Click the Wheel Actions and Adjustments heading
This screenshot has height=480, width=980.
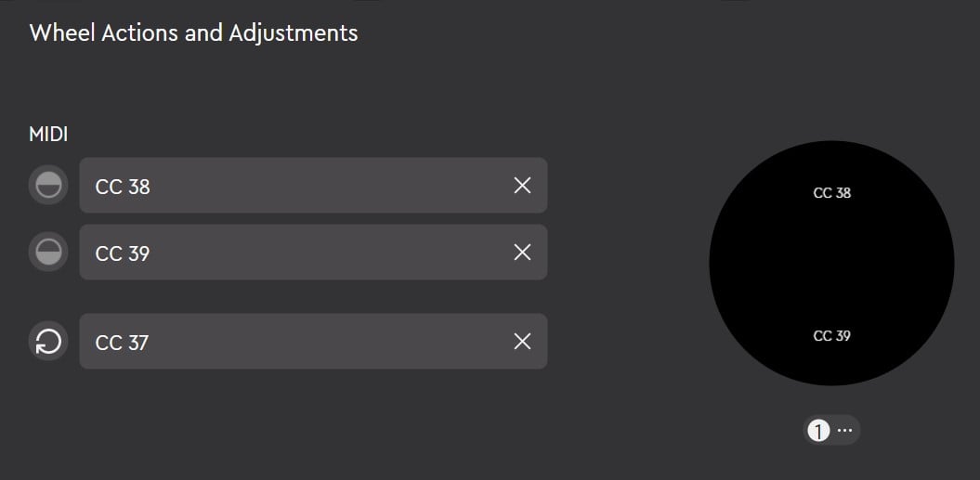(x=193, y=32)
